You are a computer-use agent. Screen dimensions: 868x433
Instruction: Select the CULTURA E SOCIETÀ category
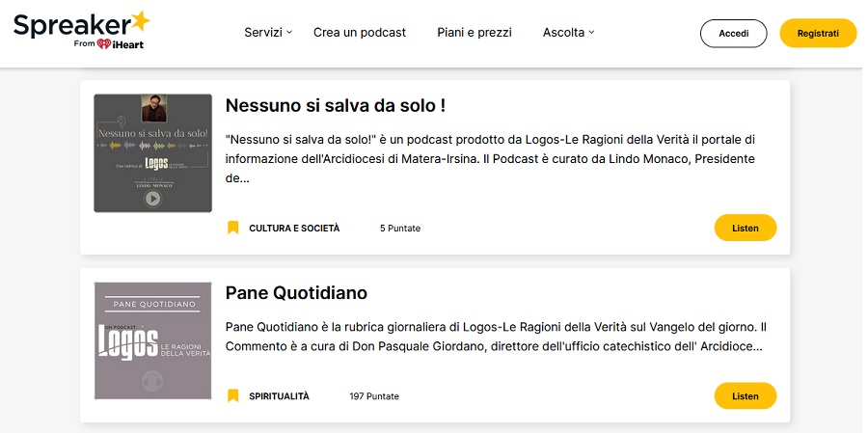(x=294, y=229)
